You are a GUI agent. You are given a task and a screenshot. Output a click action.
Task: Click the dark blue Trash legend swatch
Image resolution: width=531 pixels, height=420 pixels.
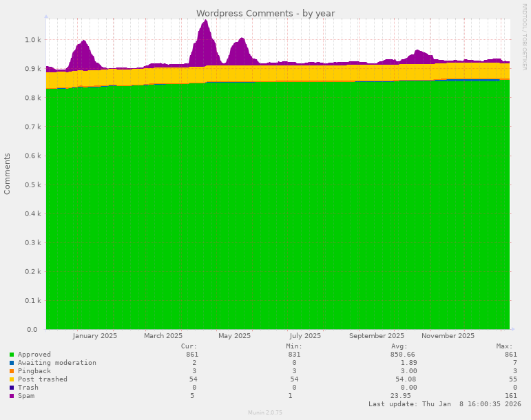[12, 388]
